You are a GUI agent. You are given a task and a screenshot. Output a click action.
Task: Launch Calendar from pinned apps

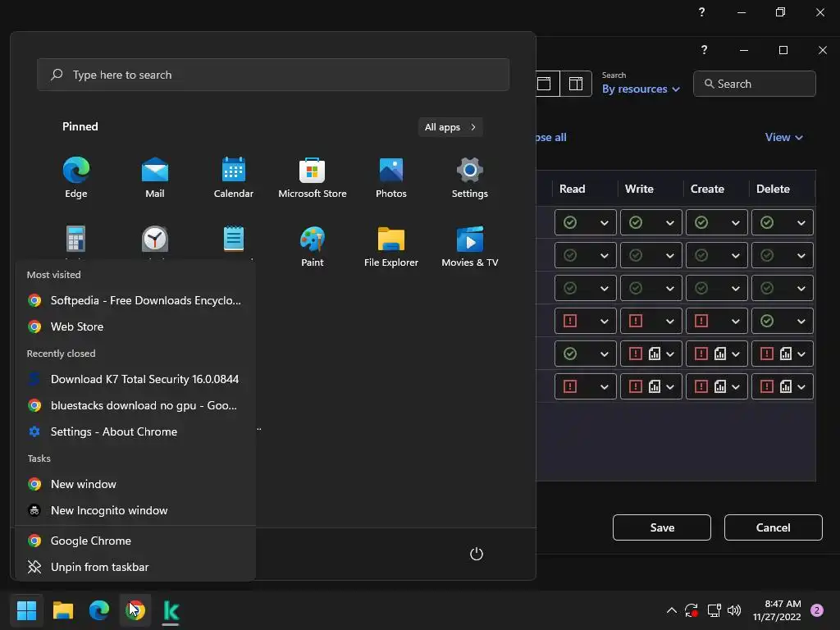coord(234,178)
